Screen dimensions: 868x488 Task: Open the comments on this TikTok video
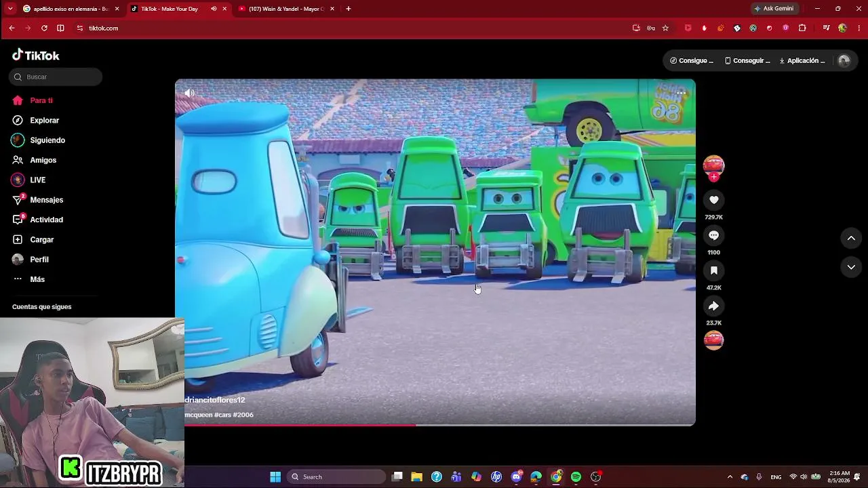(x=713, y=235)
